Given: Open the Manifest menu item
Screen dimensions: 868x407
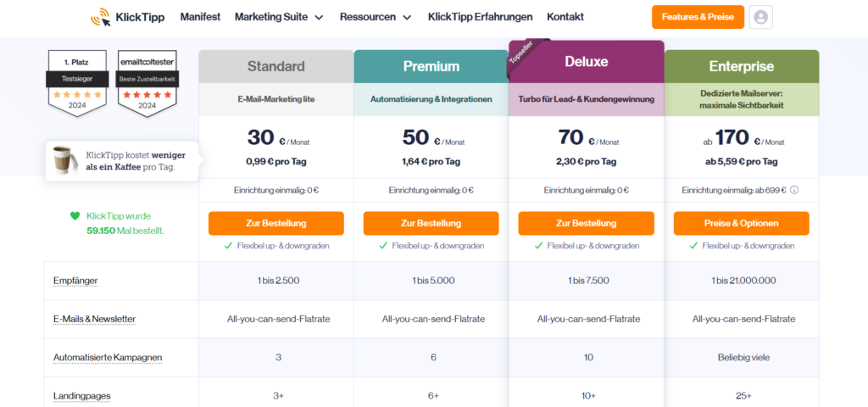Looking at the screenshot, I should (x=200, y=17).
